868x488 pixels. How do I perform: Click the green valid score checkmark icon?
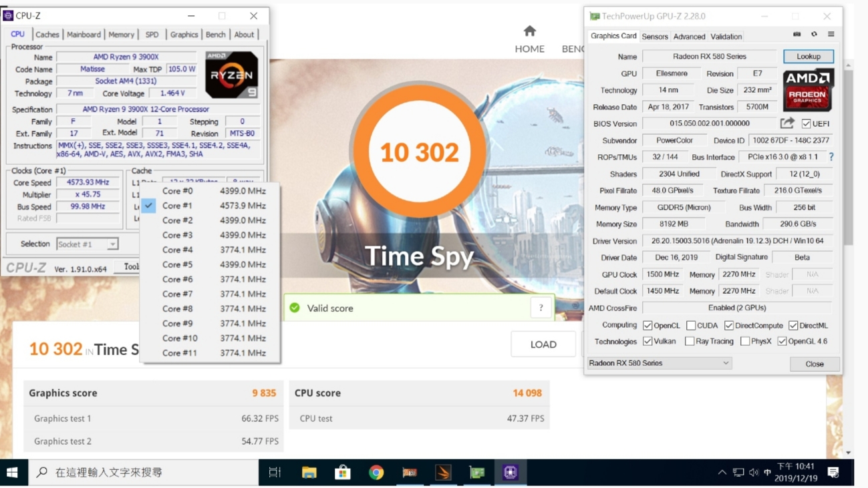[295, 308]
